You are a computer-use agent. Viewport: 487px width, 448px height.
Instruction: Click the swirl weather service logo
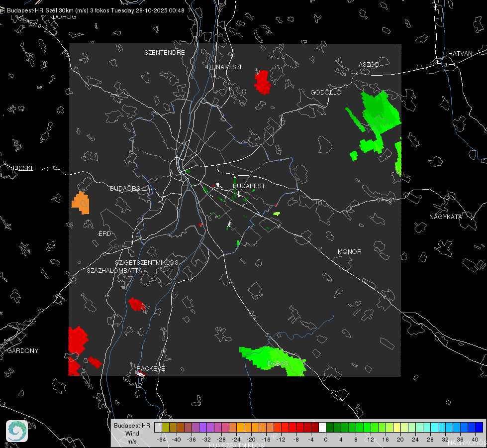(x=17, y=431)
